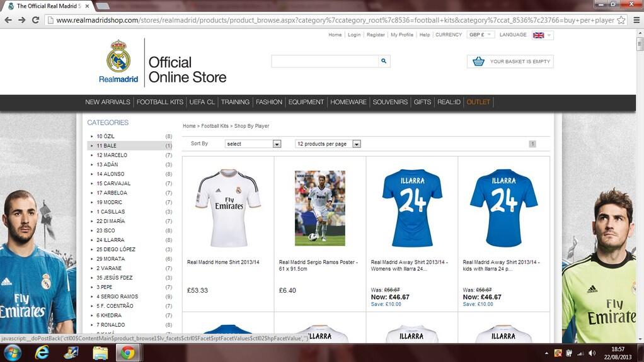
Task: Open the language dropdown arrow
Action: (x=549, y=35)
